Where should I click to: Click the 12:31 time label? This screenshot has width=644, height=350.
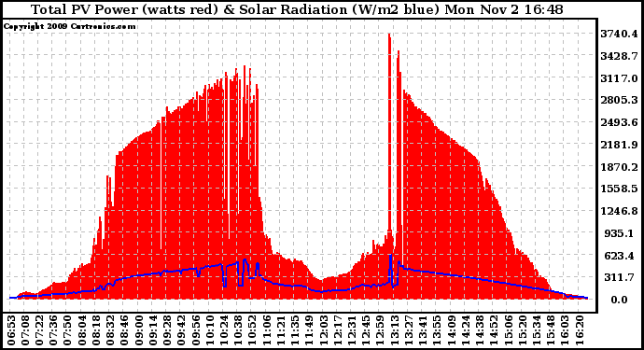click(352, 330)
